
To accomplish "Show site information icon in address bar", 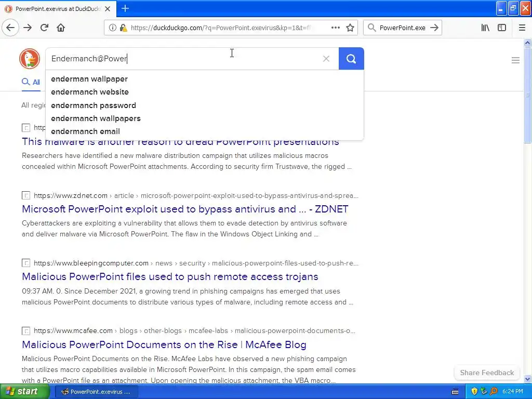I will [112, 28].
